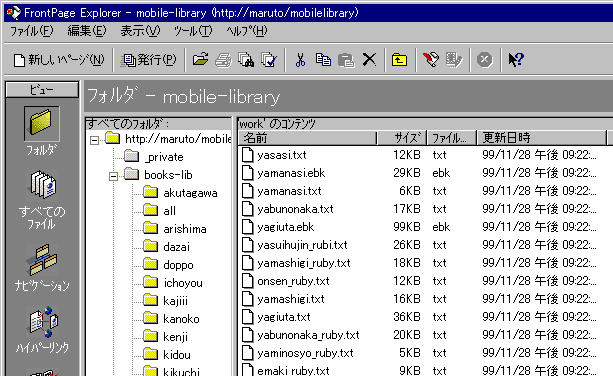
Task: Collapse the http://maruto/mobile root node
Action: coord(94,140)
